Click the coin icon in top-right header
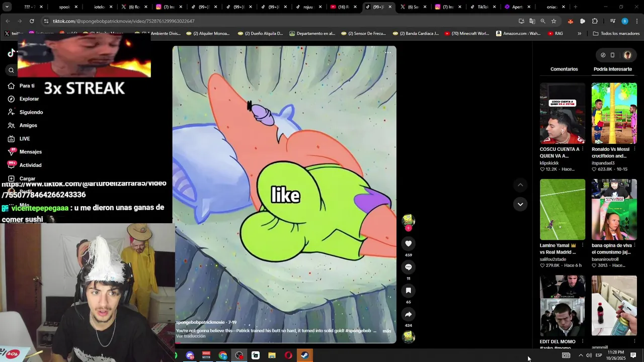The image size is (644, 362). 603,55
